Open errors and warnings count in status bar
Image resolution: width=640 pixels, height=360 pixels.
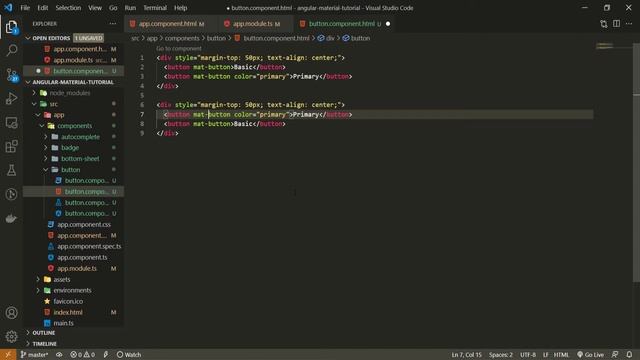pos(82,354)
